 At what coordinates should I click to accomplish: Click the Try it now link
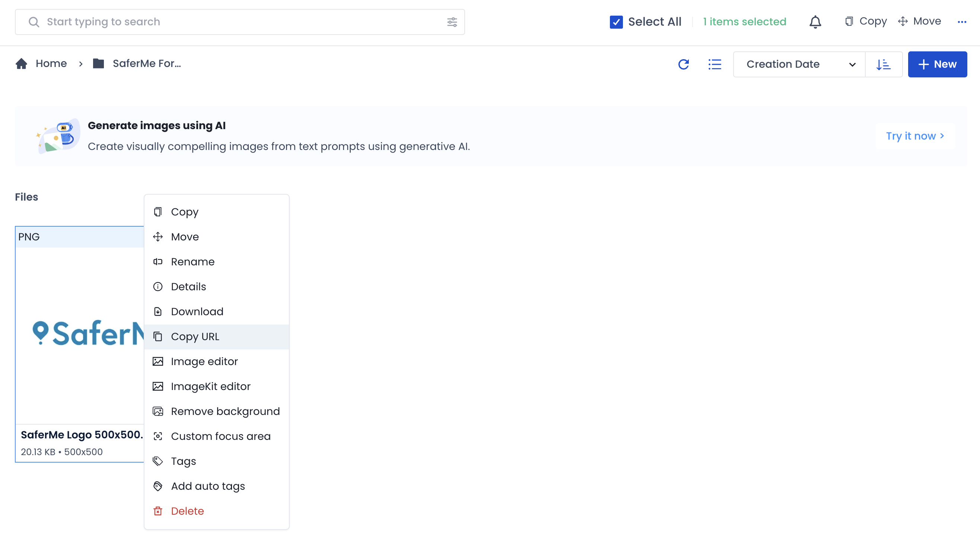coord(915,136)
